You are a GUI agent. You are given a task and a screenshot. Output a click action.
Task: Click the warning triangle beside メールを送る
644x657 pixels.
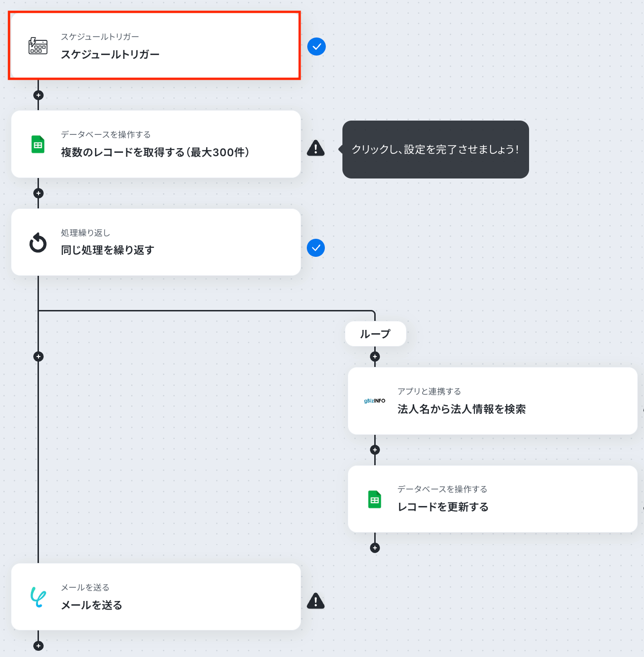coord(316,601)
